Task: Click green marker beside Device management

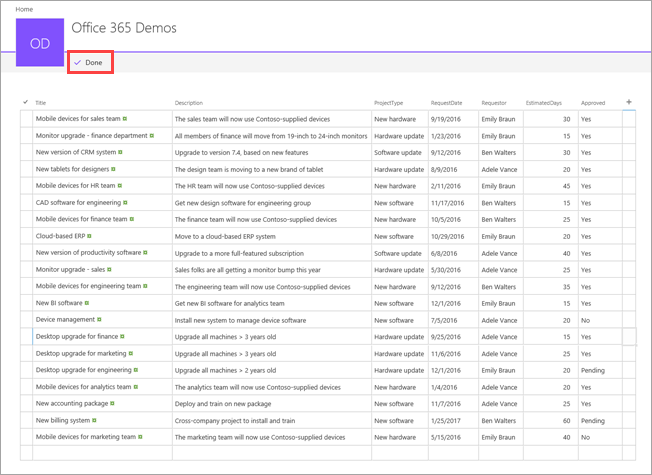Action: click(x=99, y=319)
